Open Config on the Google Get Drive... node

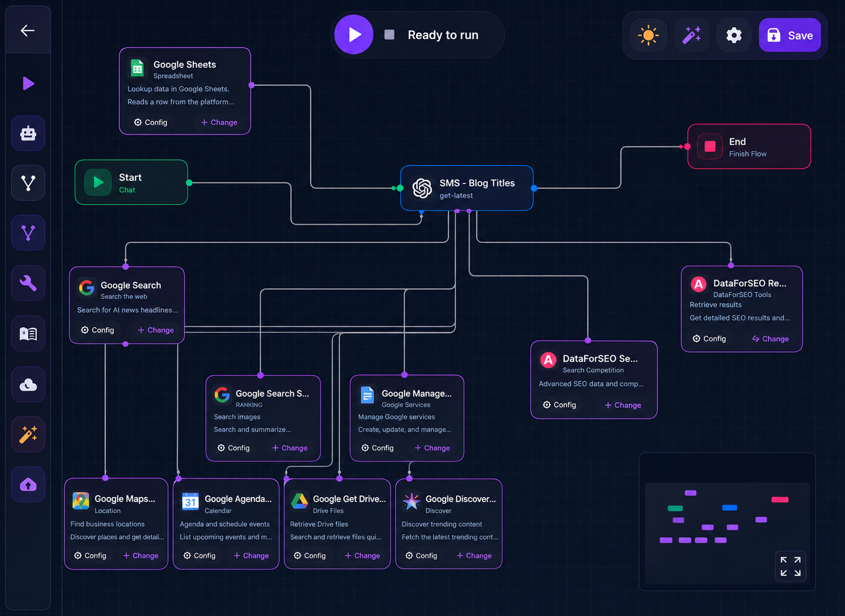coord(310,556)
